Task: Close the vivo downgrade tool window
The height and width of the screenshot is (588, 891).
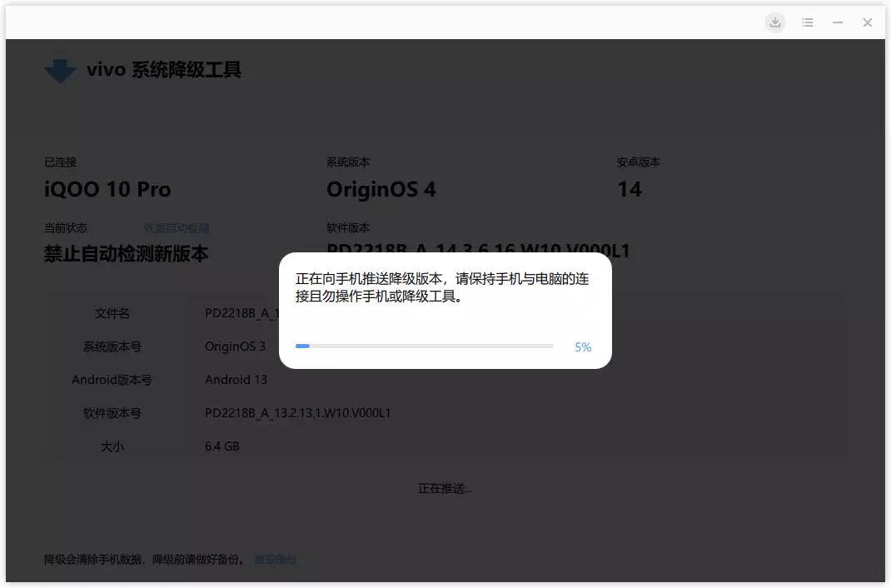Action: pyautogui.click(x=867, y=22)
